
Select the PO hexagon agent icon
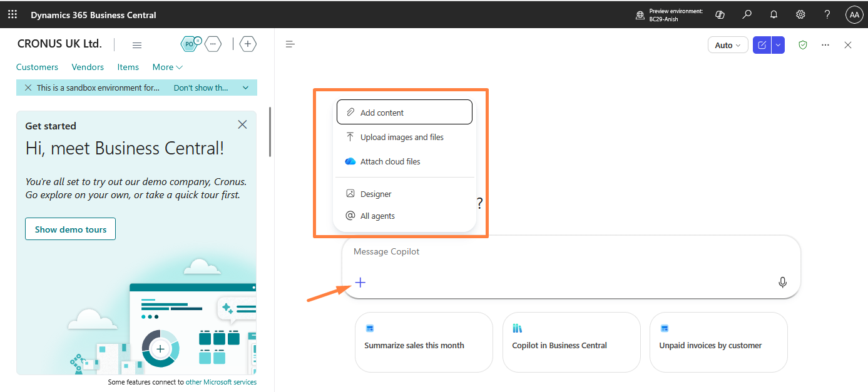click(189, 44)
